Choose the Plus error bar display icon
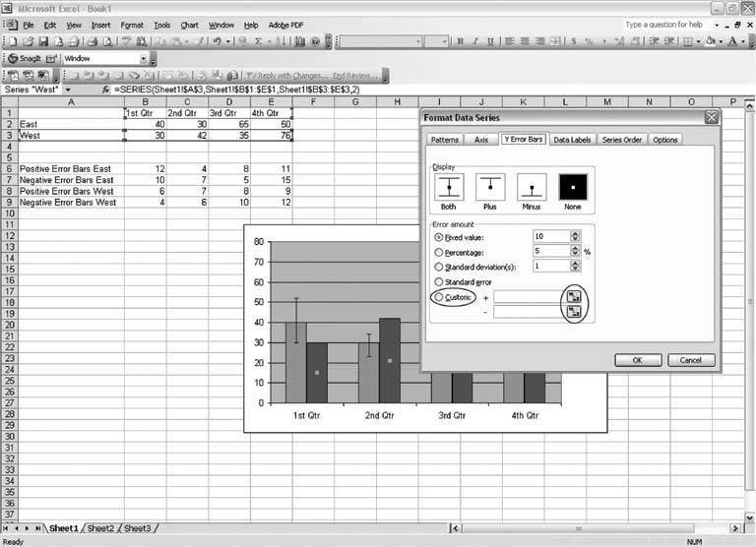 point(490,187)
